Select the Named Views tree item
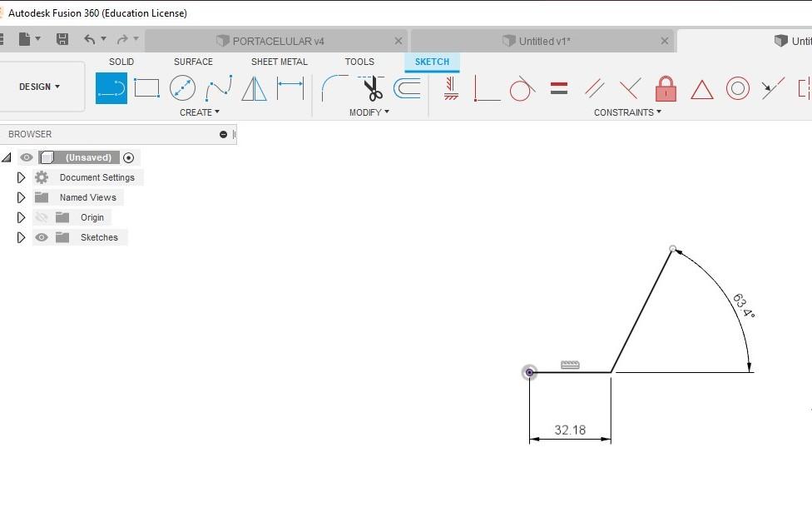 [87, 197]
